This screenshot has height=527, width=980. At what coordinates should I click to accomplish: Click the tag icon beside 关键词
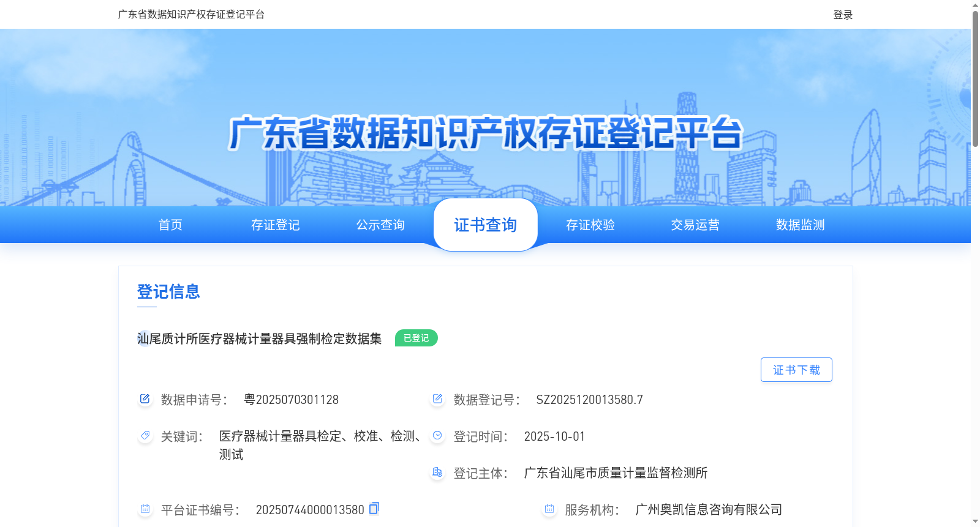tap(145, 436)
